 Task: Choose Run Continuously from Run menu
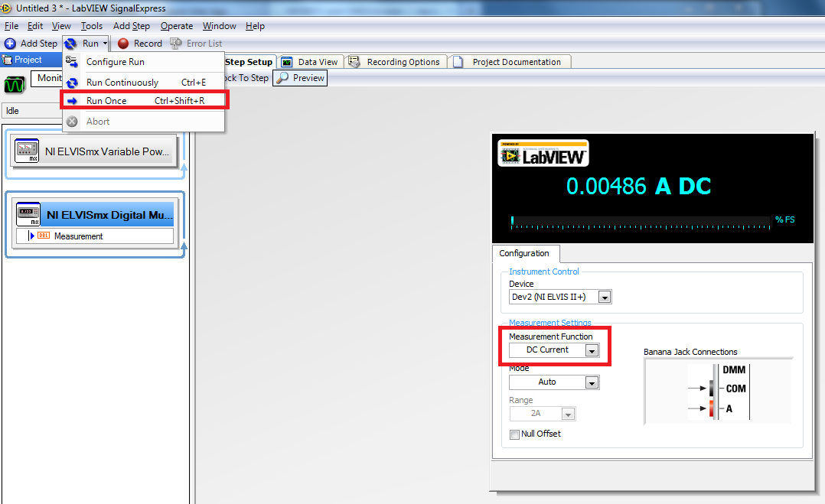143,83
